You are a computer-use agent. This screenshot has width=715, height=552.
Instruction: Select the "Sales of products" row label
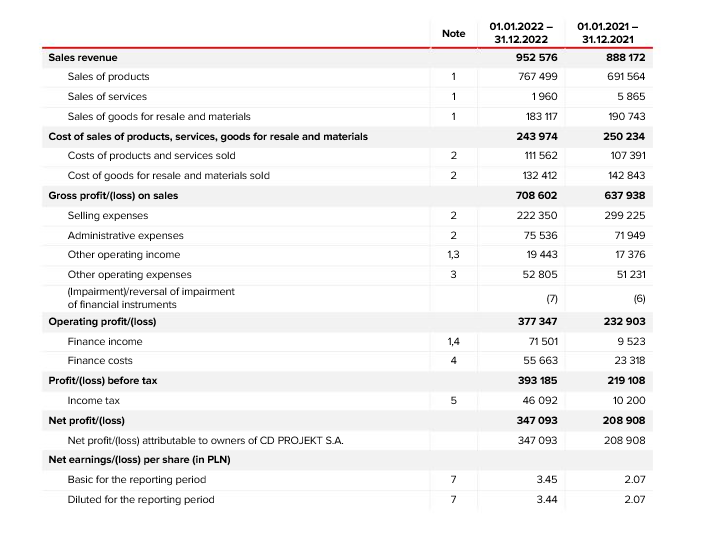108,77
